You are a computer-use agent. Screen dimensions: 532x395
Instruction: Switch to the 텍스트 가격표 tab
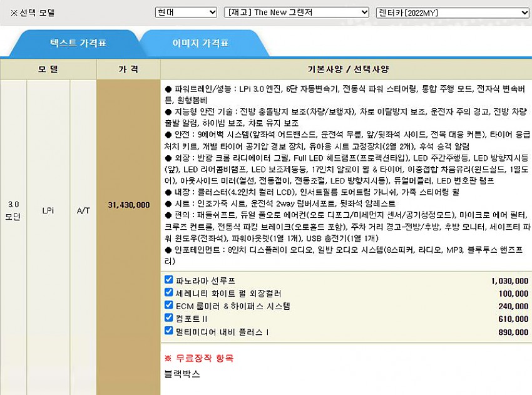pos(78,44)
